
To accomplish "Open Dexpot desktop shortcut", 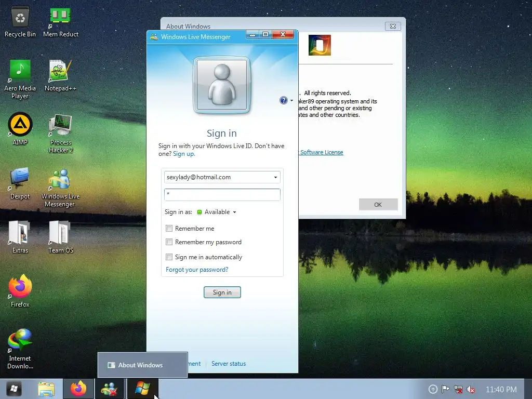I will (x=20, y=183).
